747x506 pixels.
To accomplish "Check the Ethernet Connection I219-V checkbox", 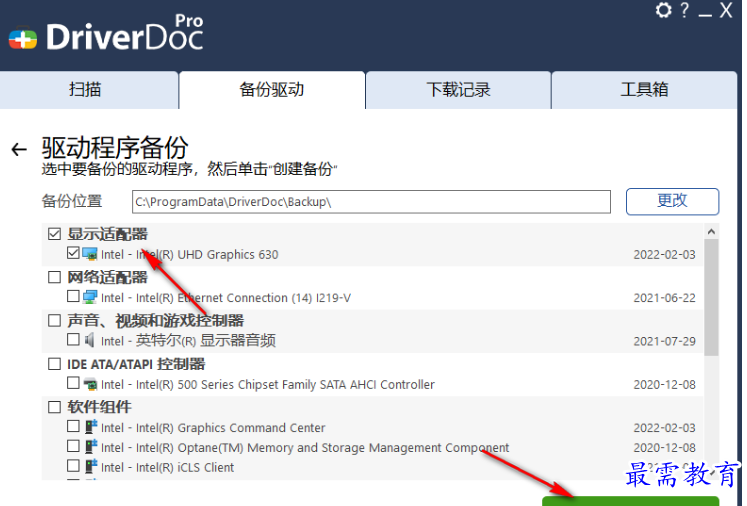I will pyautogui.click(x=73, y=296).
